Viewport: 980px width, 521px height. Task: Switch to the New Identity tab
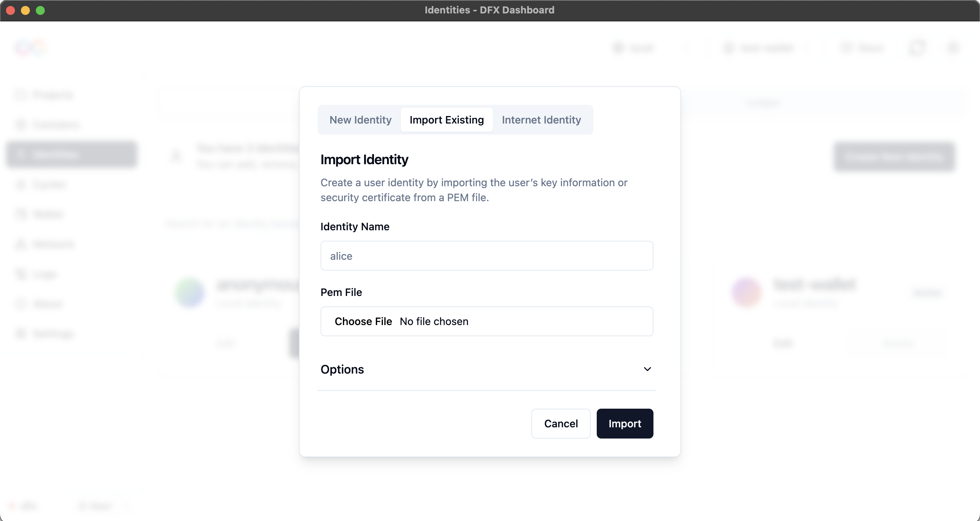[x=360, y=120]
